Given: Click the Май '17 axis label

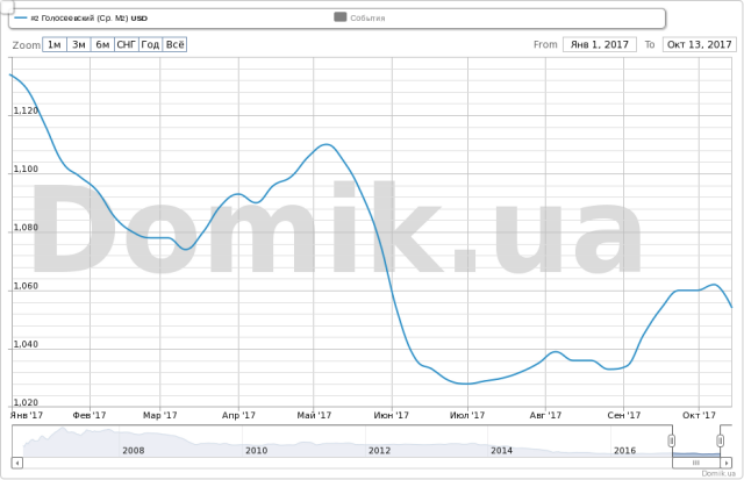Looking at the screenshot, I should pos(314,415).
